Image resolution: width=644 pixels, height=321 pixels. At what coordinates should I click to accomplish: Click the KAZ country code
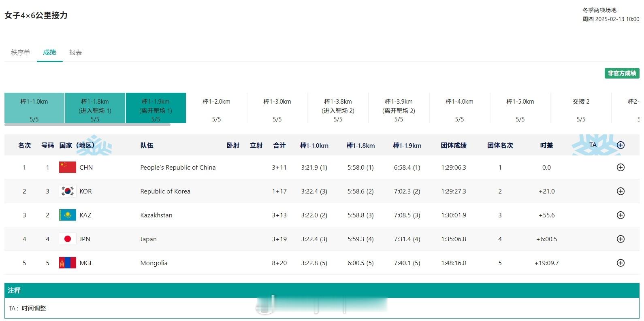(x=85, y=215)
